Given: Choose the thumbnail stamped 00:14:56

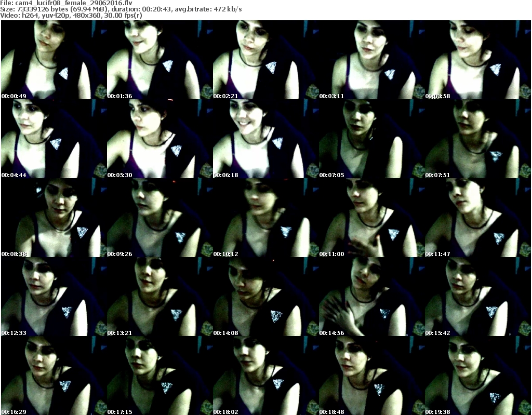Looking at the screenshot, I should (371, 297).
